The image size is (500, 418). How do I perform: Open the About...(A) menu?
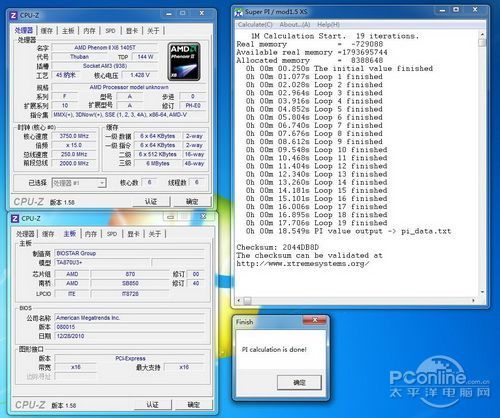click(295, 25)
